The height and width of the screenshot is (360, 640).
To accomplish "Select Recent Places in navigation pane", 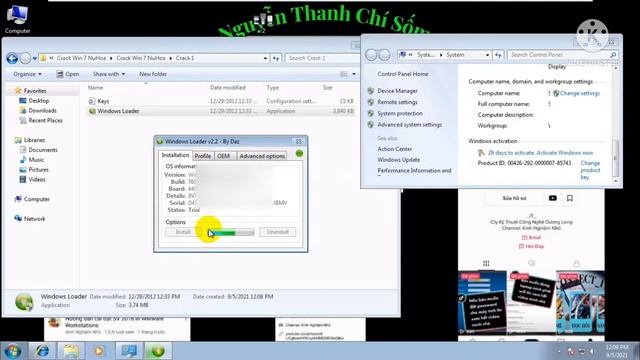I will coord(45,120).
